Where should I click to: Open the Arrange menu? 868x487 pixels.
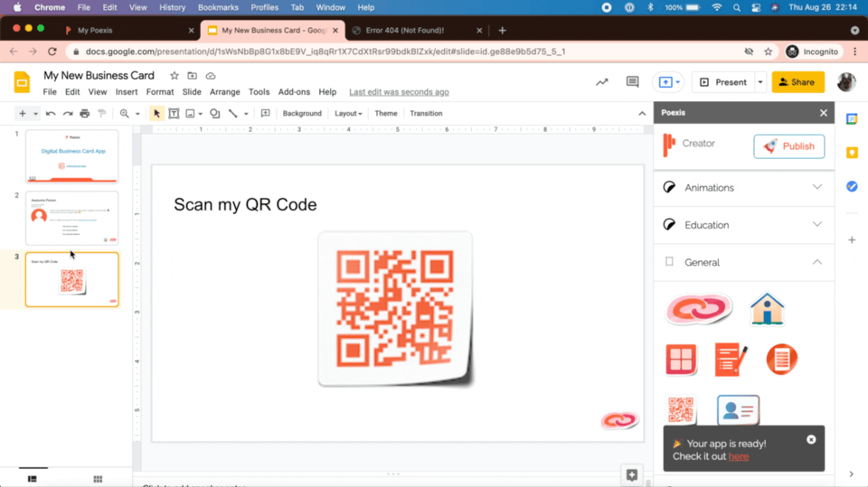tap(225, 92)
